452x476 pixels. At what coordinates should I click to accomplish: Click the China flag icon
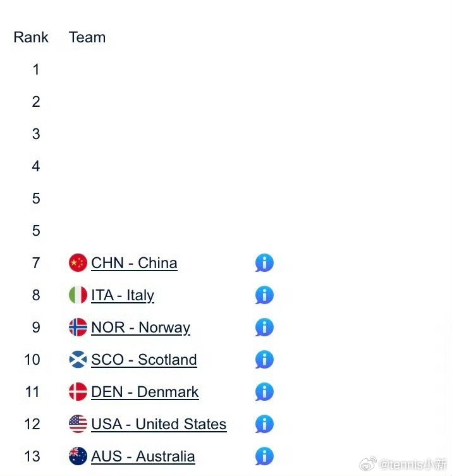(x=78, y=263)
